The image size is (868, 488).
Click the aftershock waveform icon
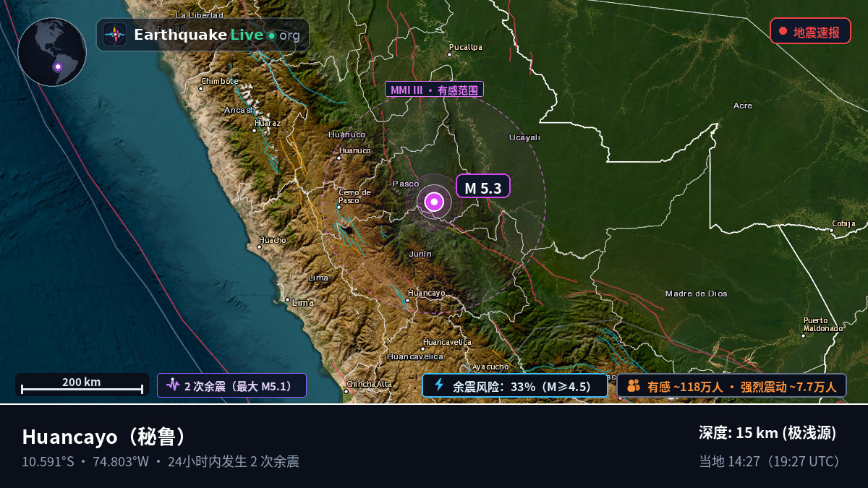click(172, 385)
